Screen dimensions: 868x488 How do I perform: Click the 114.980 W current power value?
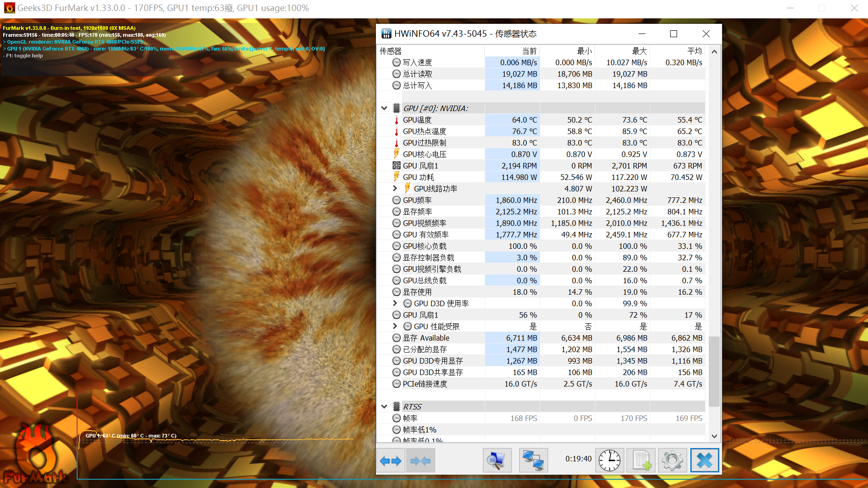pyautogui.click(x=519, y=177)
